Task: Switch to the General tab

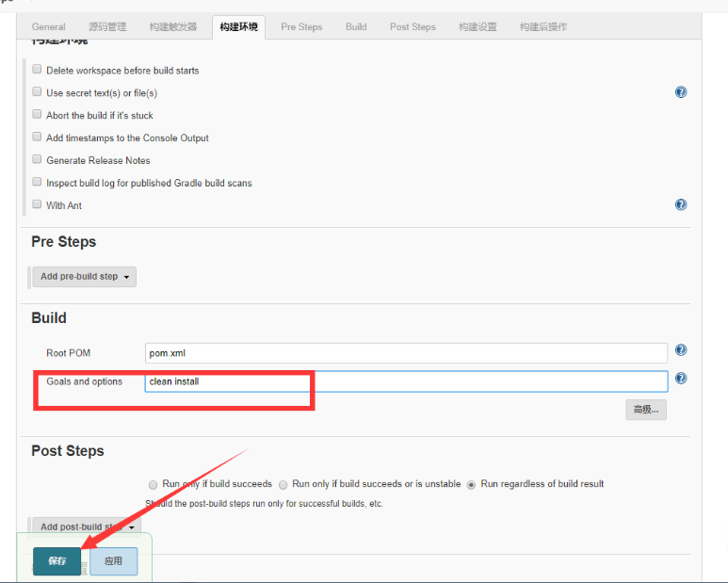Action: coord(48,27)
